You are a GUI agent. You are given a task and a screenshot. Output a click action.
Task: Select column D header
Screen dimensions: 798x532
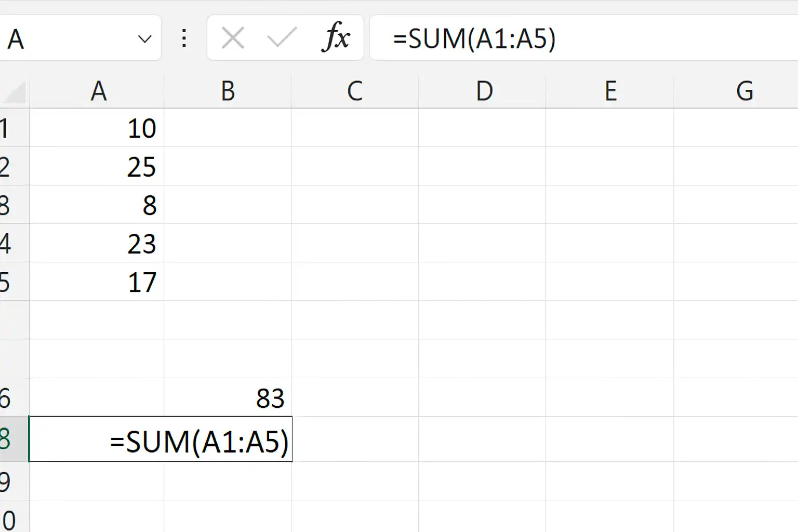click(x=482, y=91)
